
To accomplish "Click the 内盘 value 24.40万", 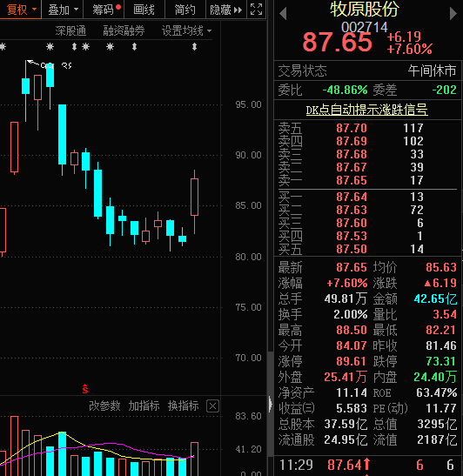I will pyautogui.click(x=435, y=377).
